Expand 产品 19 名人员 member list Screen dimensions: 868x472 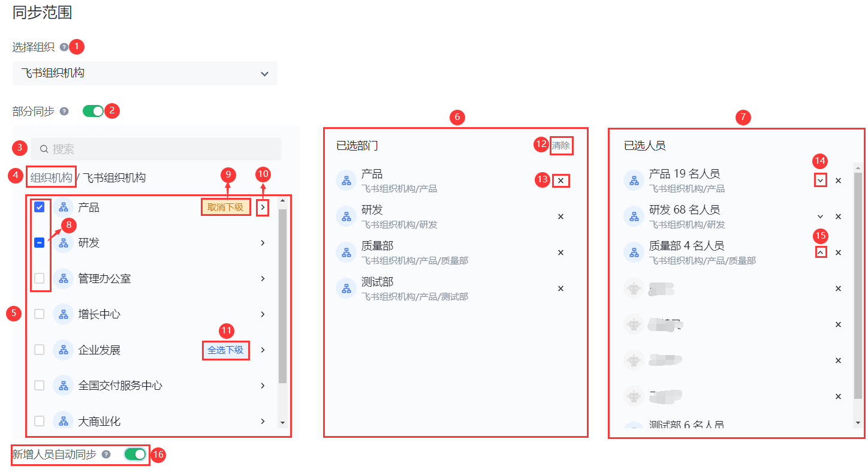(820, 181)
